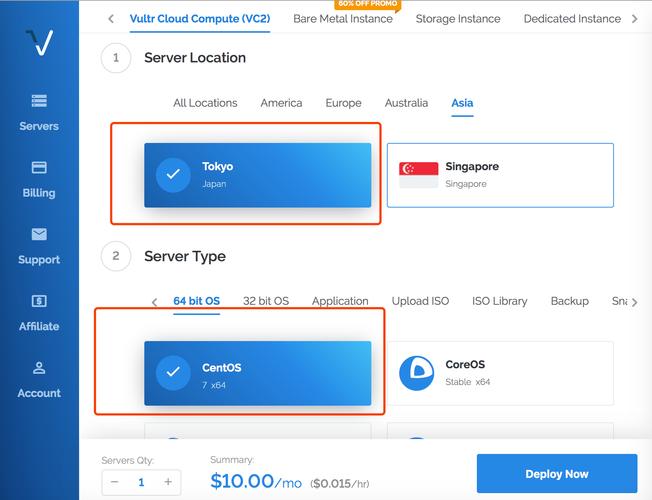Click the Billing label in sidebar

click(39, 193)
